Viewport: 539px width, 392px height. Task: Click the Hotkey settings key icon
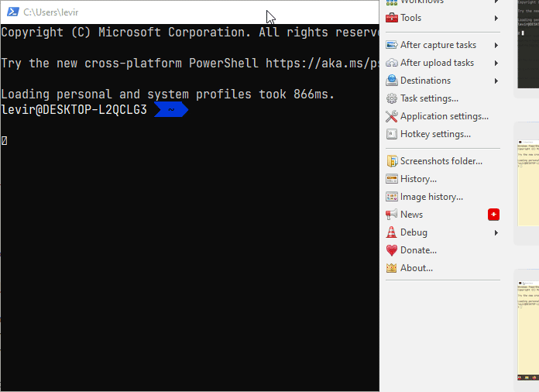pyautogui.click(x=392, y=134)
